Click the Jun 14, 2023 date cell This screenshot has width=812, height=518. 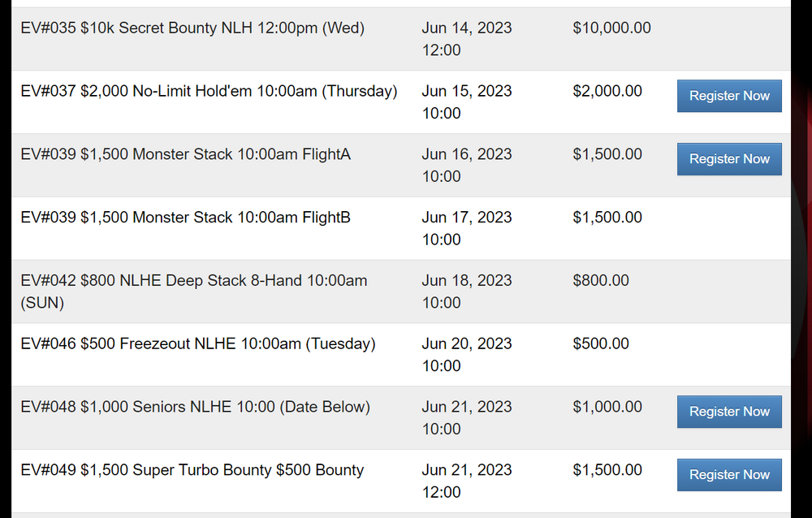tap(467, 38)
